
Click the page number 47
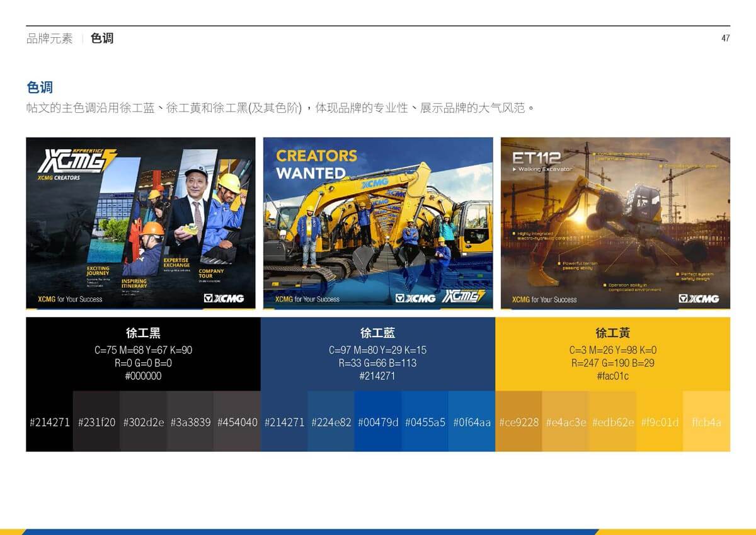(x=725, y=38)
